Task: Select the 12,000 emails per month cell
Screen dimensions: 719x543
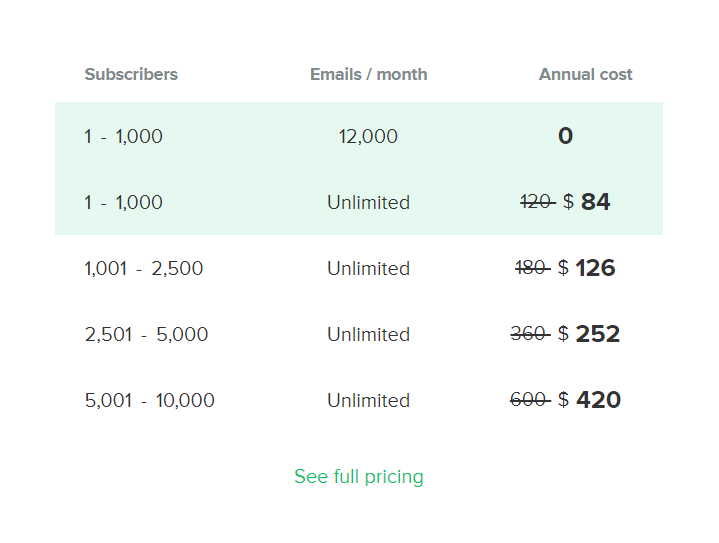Action: 368,137
